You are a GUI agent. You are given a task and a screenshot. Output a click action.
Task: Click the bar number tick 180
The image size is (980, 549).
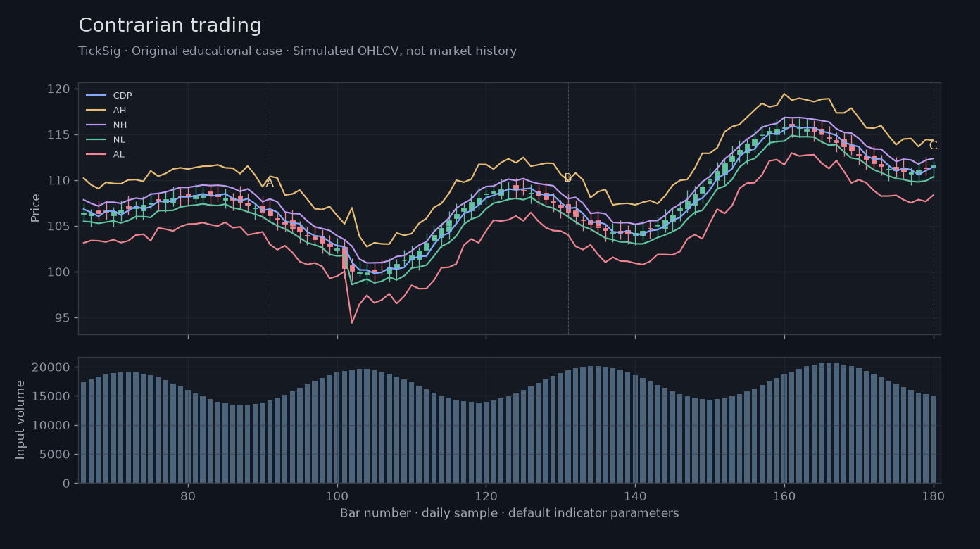[x=933, y=496]
